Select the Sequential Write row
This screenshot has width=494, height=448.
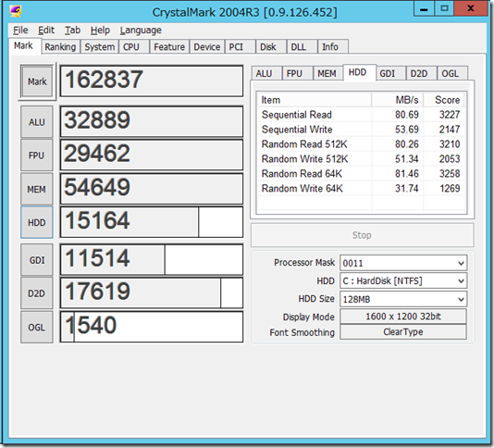(361, 130)
